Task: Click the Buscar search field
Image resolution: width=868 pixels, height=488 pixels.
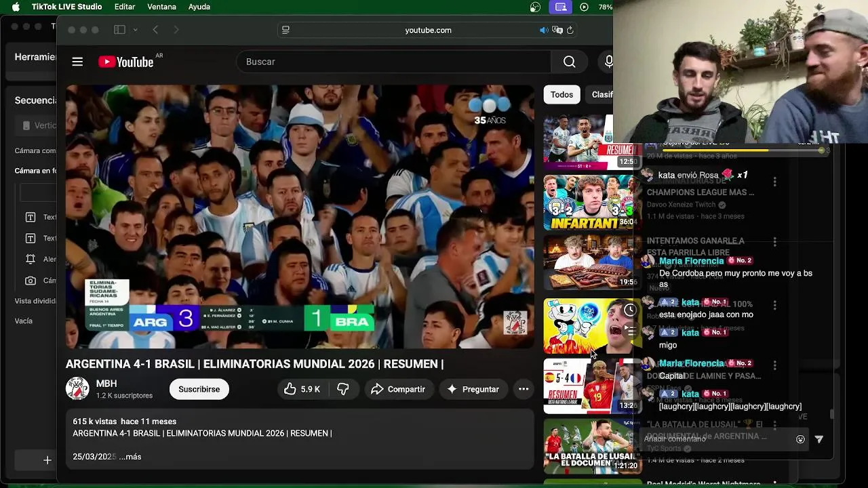Action: point(393,62)
